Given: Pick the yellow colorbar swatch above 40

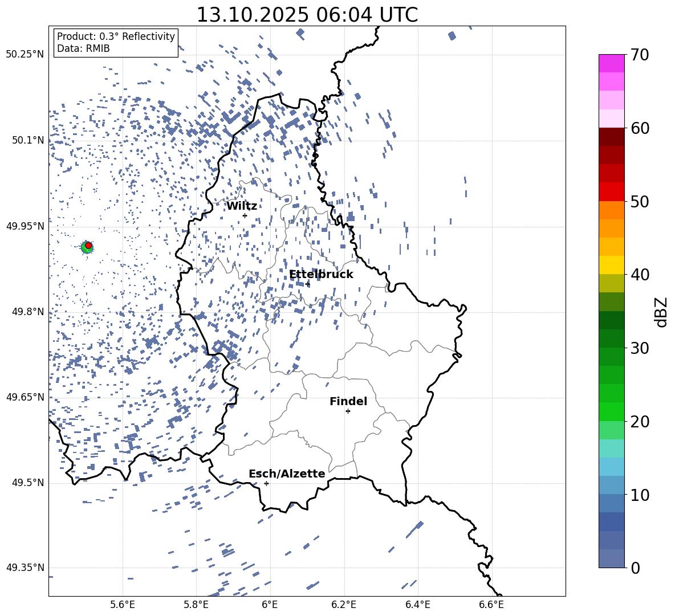Looking at the screenshot, I should pos(612,266).
